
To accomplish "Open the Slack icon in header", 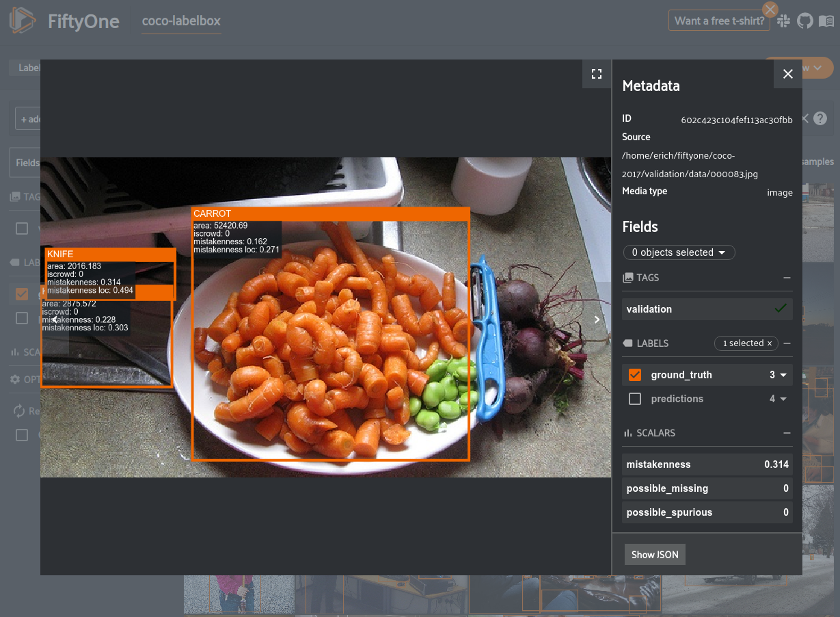I will pos(784,21).
